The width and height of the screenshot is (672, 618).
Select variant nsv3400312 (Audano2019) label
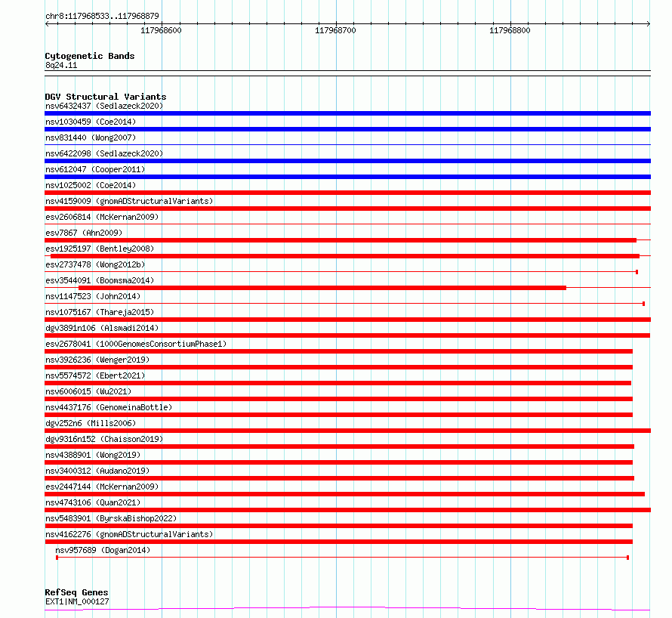(97, 471)
